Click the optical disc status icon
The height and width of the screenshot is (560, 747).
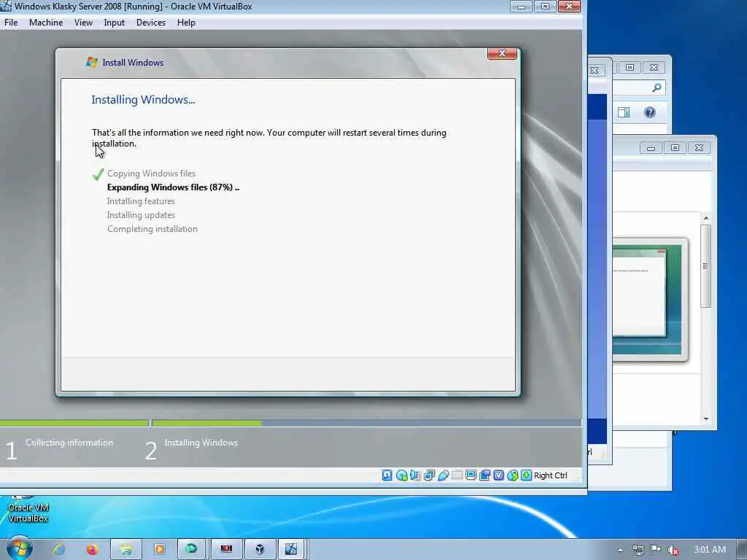coord(402,475)
